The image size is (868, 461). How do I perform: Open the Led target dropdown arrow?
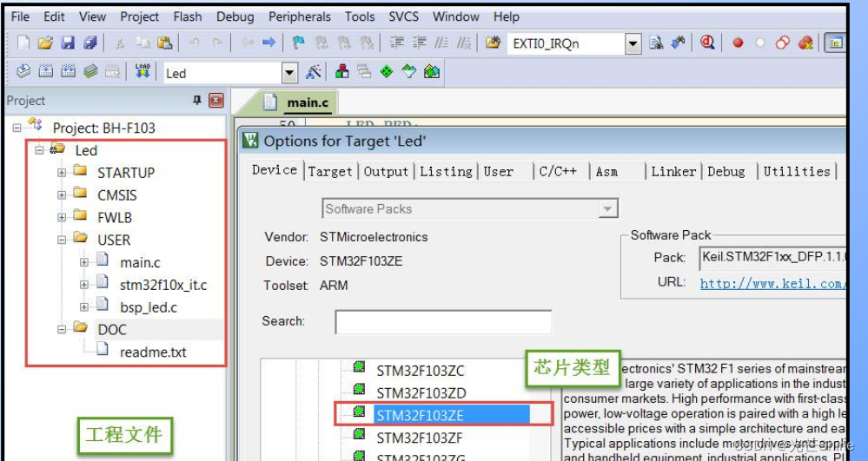point(289,73)
